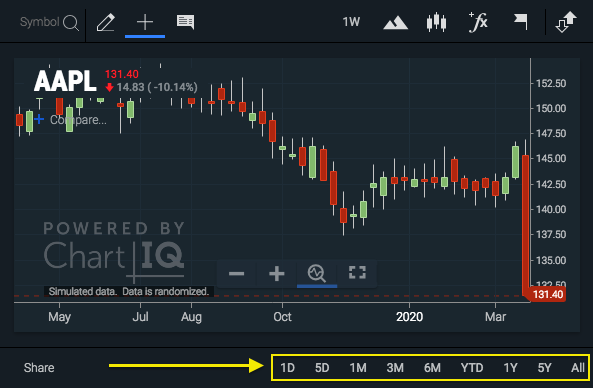Select the YTD range

coord(472,368)
